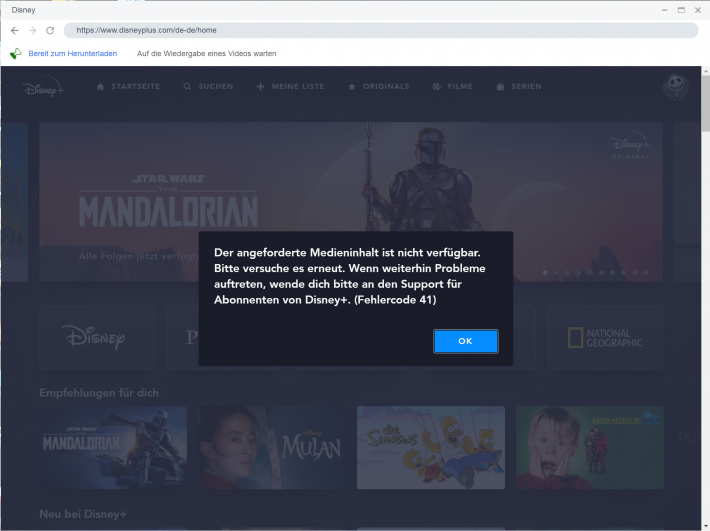Reload the page with refresh icon
The width and height of the screenshot is (710, 531).
50,30
